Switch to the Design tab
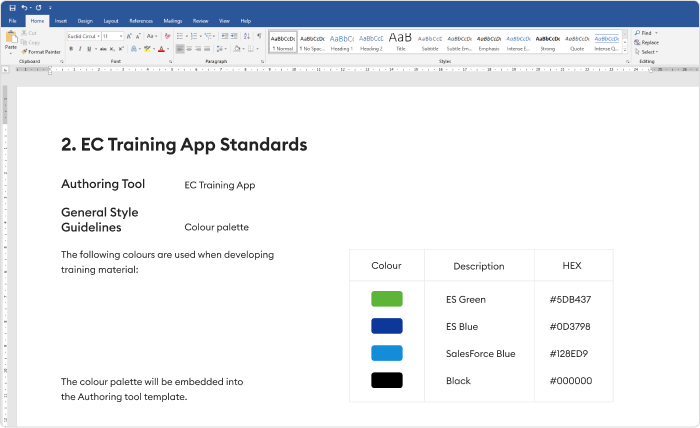 click(x=85, y=21)
